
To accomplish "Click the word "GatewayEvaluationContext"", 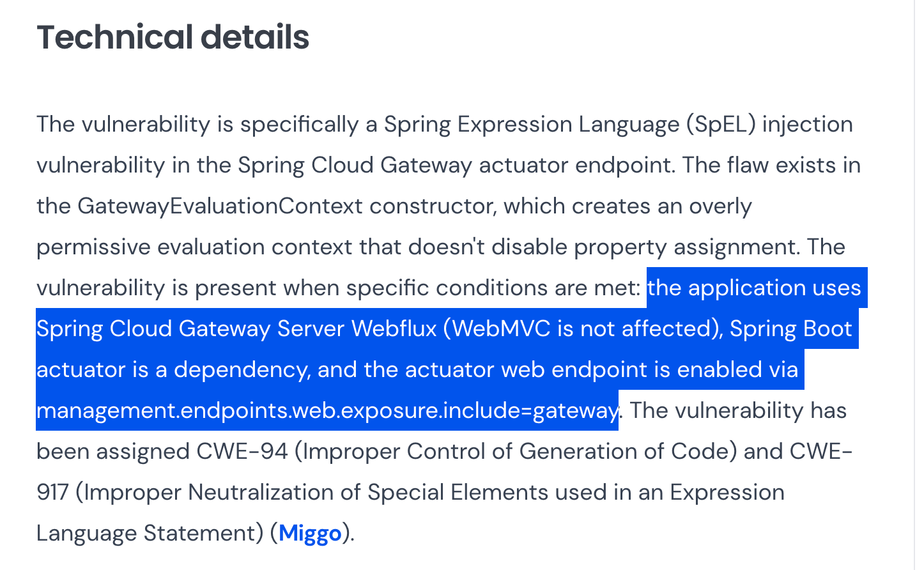I will click(220, 206).
